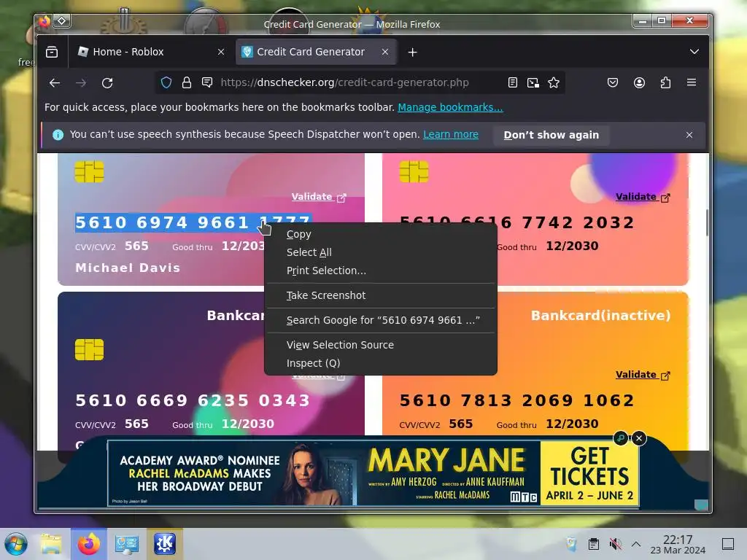The image size is (747, 560).
Task: Click the page vertical scrollbar
Action: (707, 222)
